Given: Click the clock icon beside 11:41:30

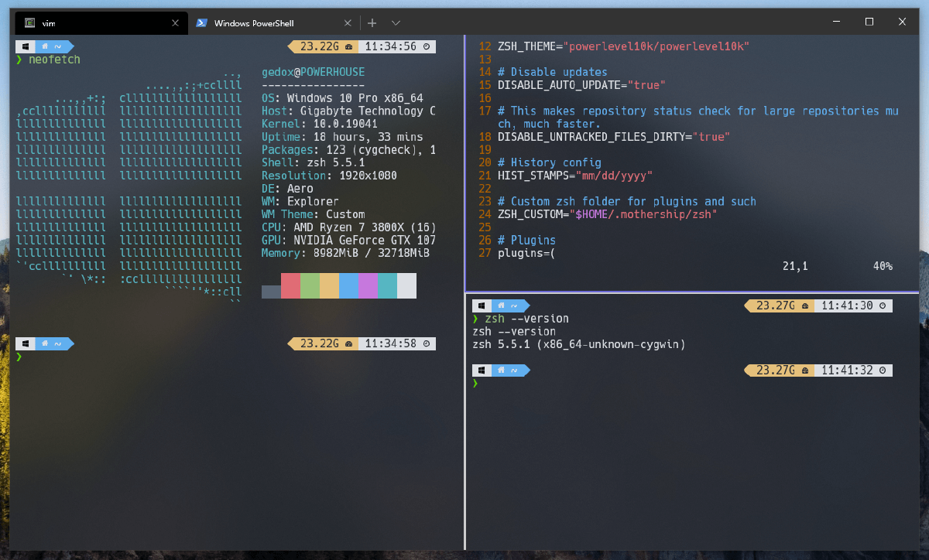Looking at the screenshot, I should (884, 306).
